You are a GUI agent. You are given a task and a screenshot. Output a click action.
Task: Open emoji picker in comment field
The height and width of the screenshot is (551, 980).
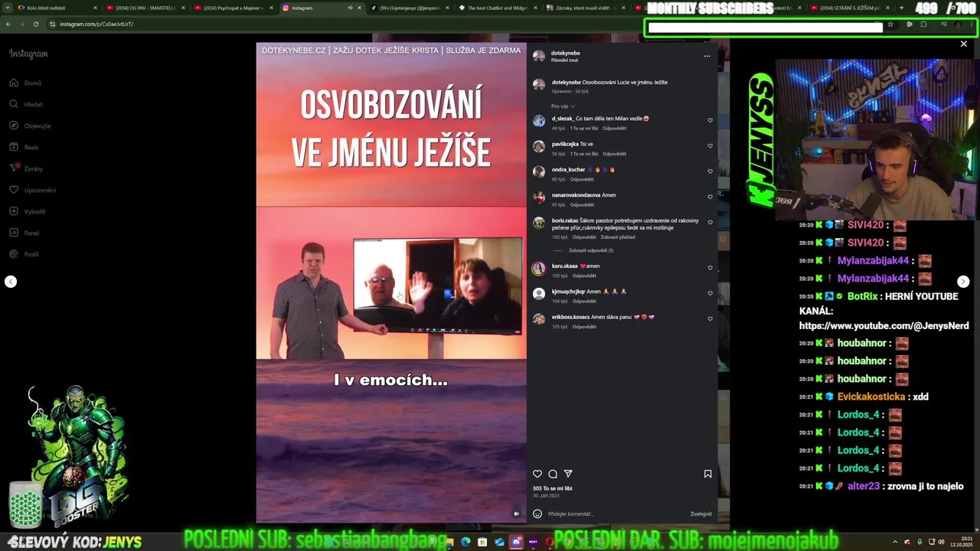[x=537, y=514]
